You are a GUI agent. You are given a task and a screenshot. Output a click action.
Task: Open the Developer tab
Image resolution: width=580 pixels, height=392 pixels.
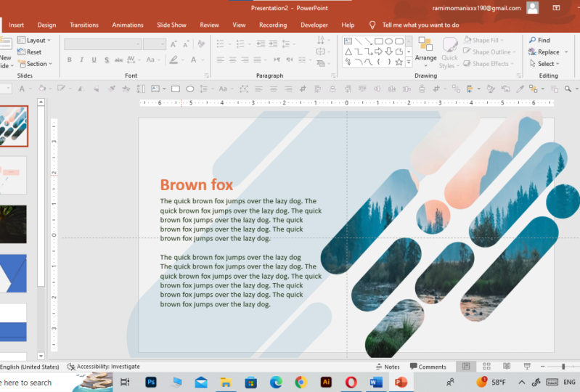[314, 25]
